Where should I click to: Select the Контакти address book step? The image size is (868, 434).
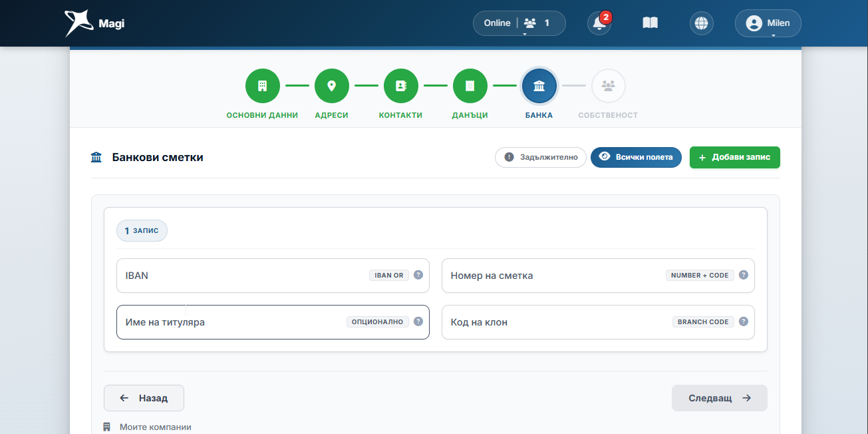[x=400, y=86]
